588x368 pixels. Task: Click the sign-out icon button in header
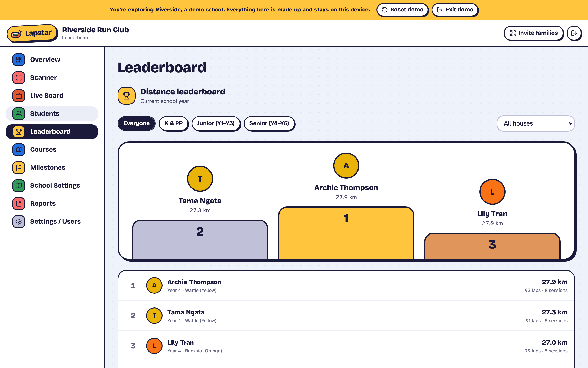[574, 33]
